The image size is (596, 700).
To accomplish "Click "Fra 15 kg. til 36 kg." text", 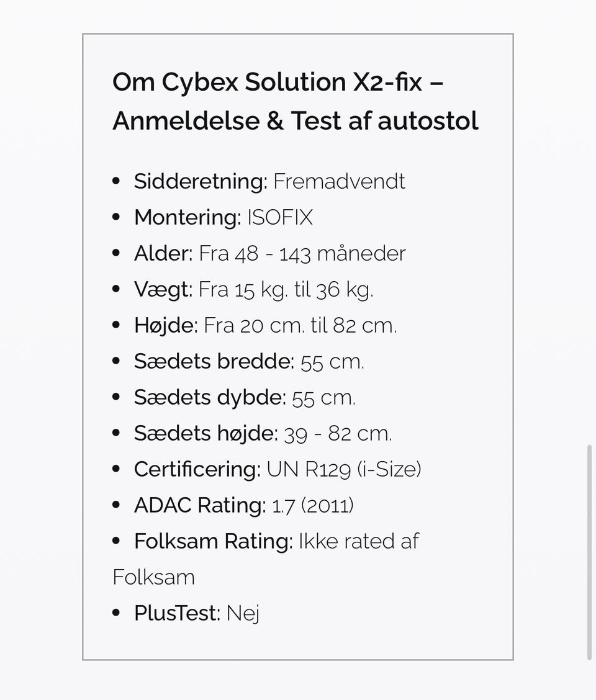I will (286, 289).
